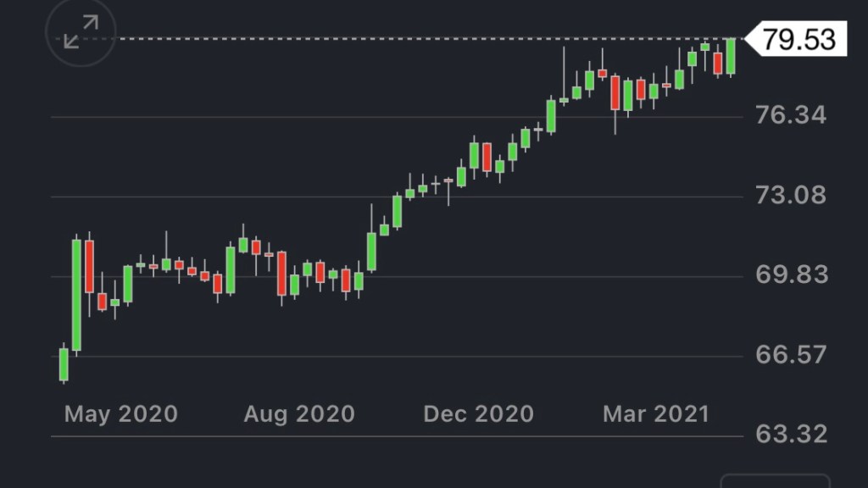The height and width of the screenshot is (488, 868).
Task: Tap the expand chart fullscreen icon
Action: click(80, 33)
